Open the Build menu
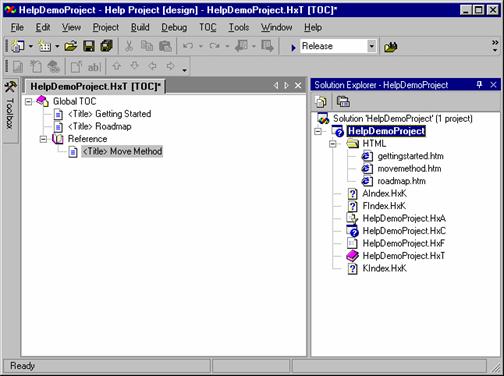The image size is (504, 376). 140,27
